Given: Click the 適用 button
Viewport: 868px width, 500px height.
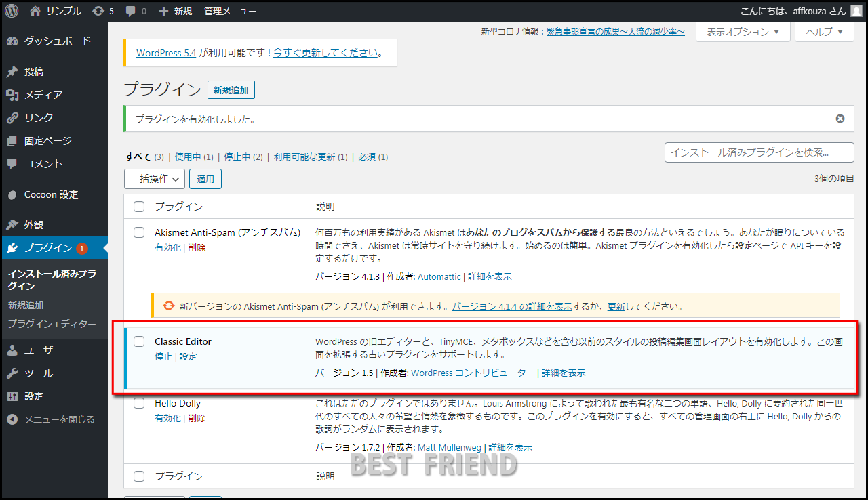Looking at the screenshot, I should click(205, 179).
